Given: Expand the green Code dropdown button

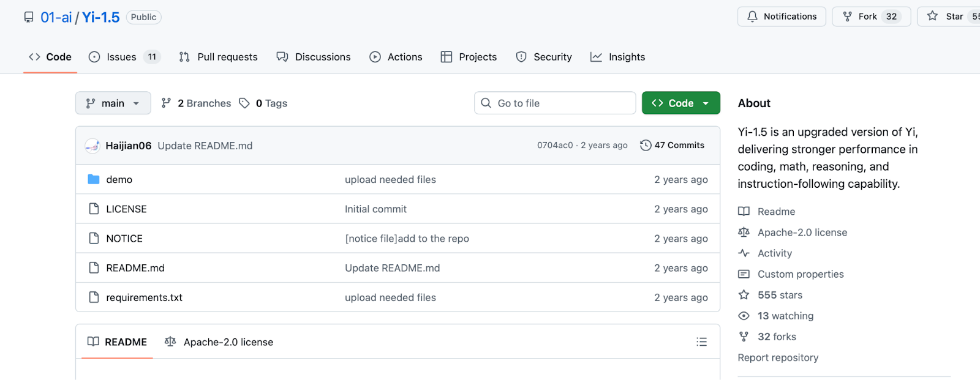Looking at the screenshot, I should click(x=681, y=103).
